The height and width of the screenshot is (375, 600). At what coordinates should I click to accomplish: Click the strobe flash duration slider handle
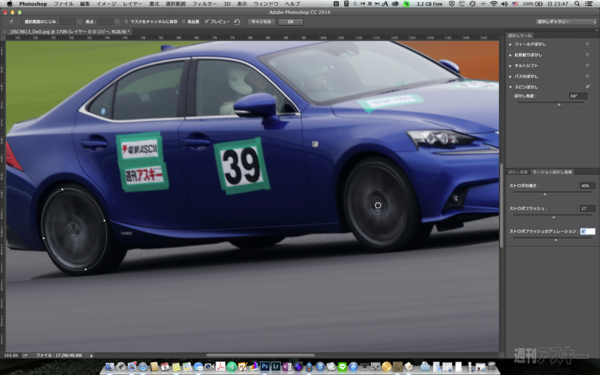coord(556,240)
